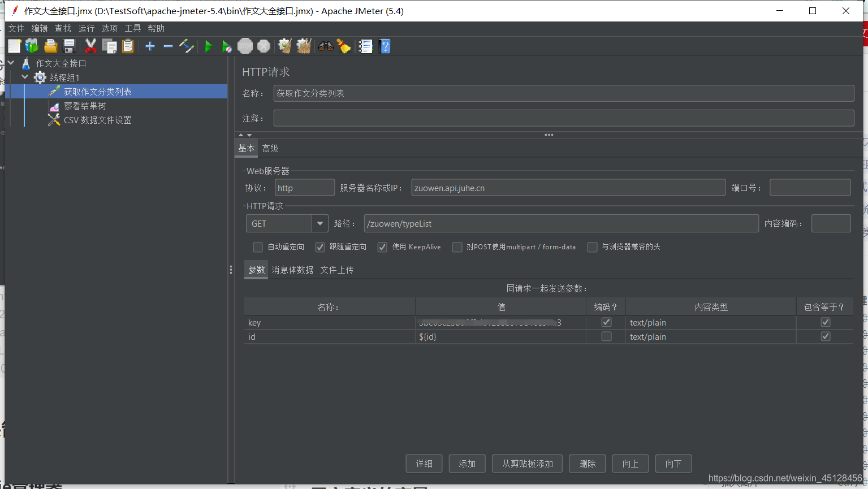Click the 端口号 port field
The width and height of the screenshot is (868, 489).
click(810, 188)
